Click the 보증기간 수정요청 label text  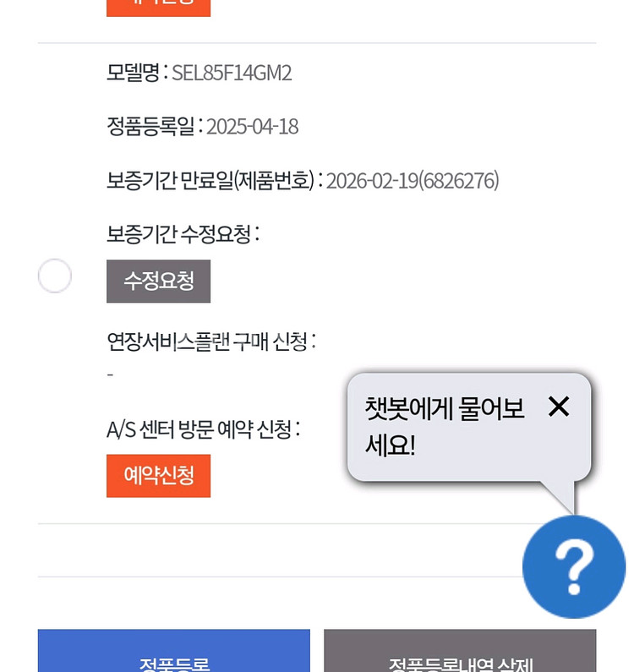pyautogui.click(x=179, y=234)
